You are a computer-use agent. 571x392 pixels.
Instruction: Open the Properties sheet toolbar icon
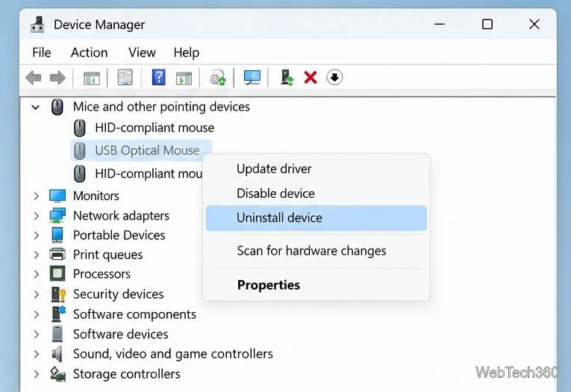(x=125, y=77)
